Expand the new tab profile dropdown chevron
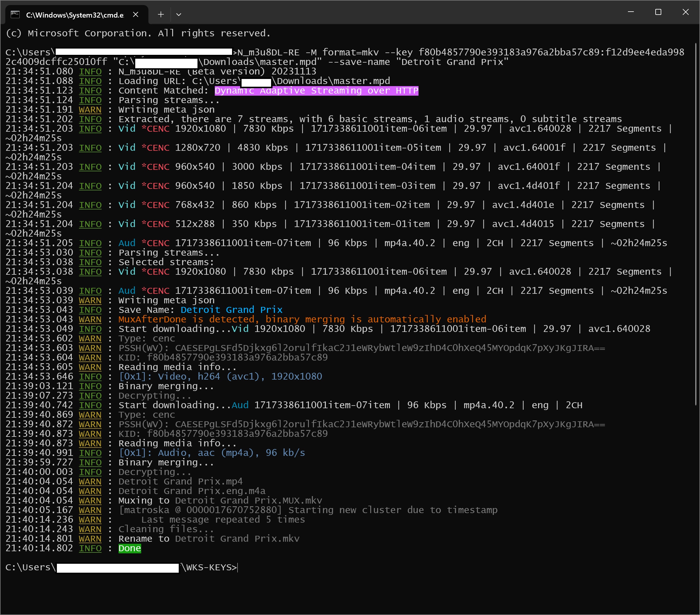The image size is (700, 615). click(179, 14)
